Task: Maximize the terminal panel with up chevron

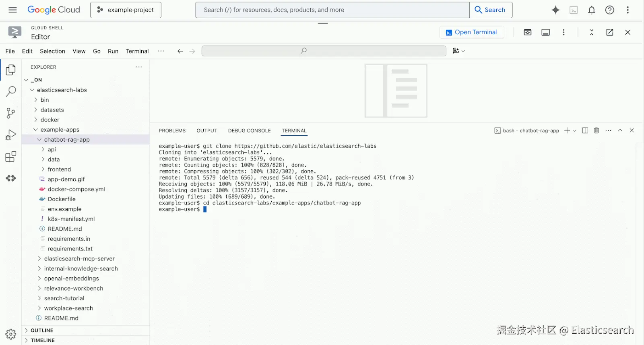Action: pos(620,130)
